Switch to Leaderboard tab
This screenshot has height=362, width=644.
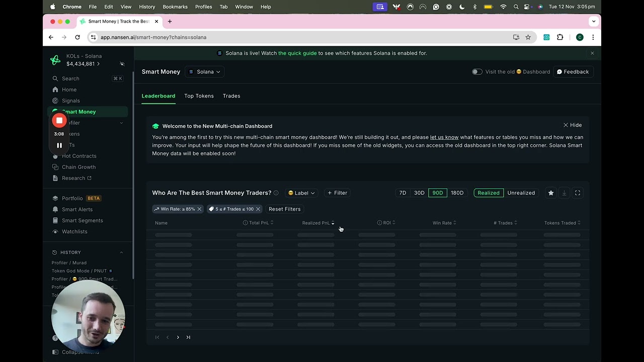click(158, 96)
